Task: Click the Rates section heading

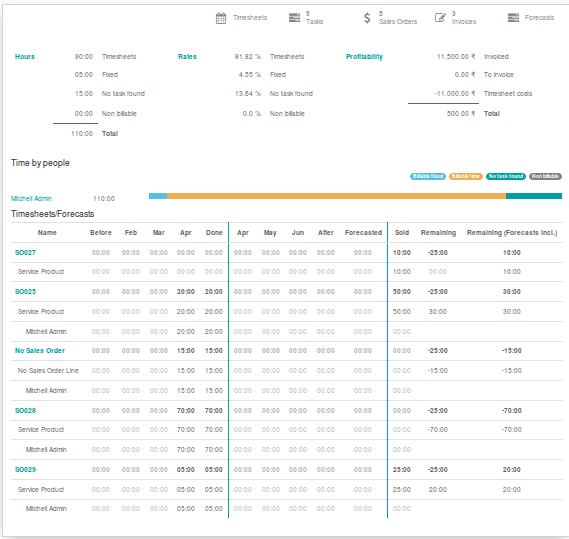Action: click(187, 57)
